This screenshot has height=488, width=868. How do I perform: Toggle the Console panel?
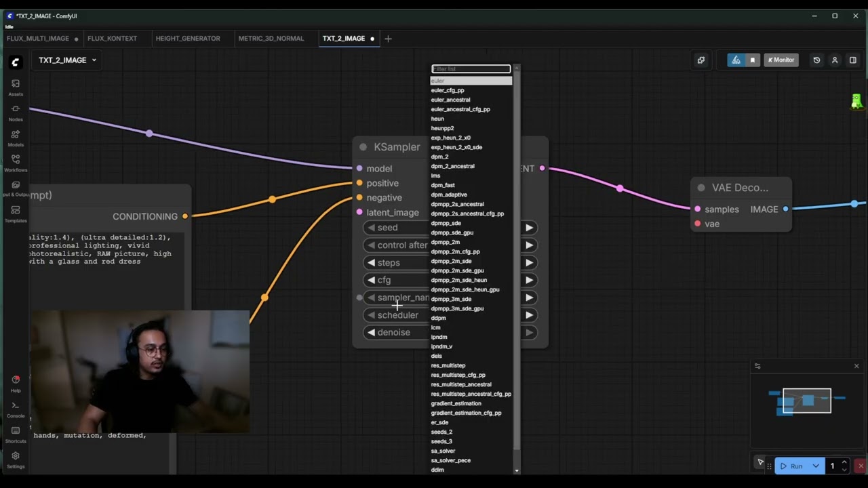tap(15, 409)
